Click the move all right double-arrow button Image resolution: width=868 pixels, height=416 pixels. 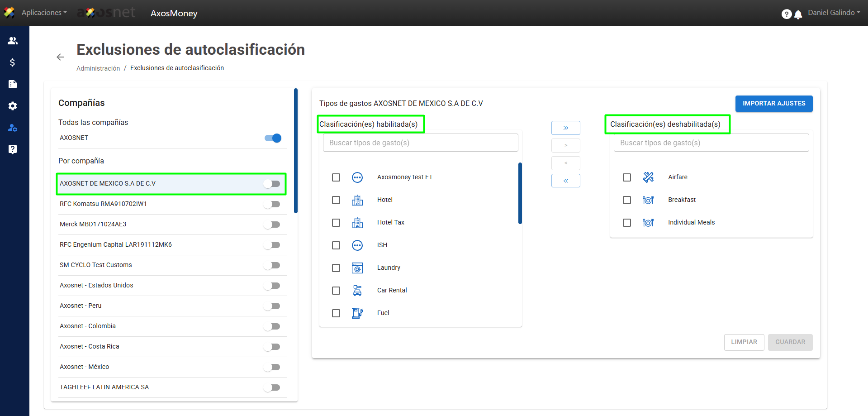(565, 128)
